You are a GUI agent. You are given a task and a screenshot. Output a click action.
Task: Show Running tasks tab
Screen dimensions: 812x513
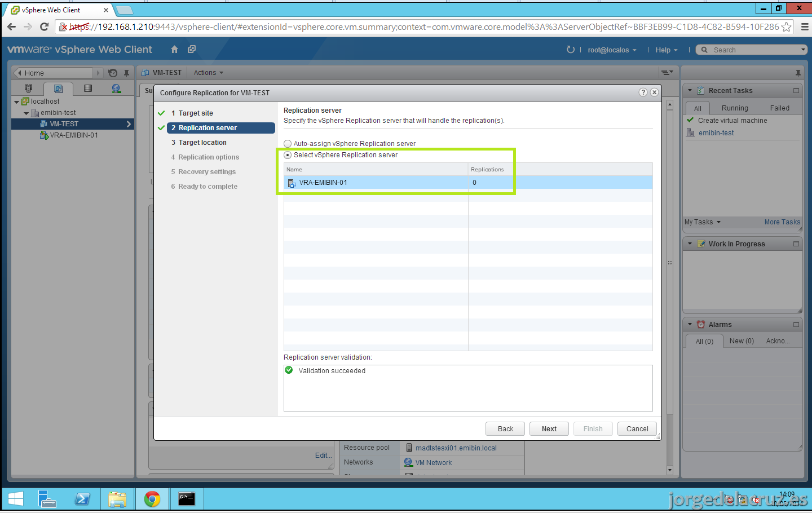(x=735, y=108)
